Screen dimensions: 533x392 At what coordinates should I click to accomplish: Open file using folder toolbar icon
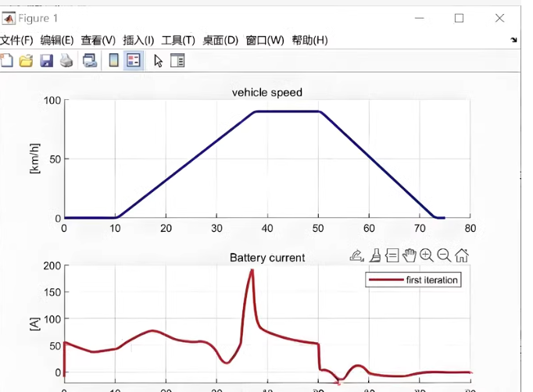click(x=26, y=61)
